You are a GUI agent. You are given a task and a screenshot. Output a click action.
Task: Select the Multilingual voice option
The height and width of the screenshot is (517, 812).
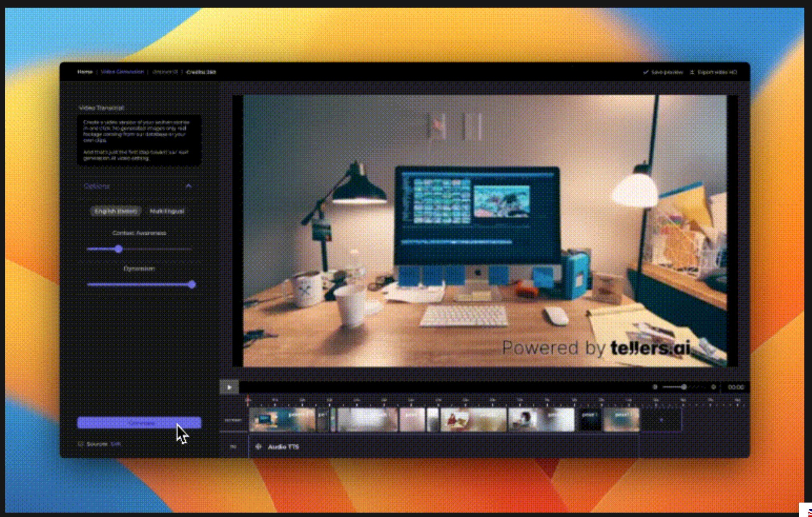tap(166, 211)
